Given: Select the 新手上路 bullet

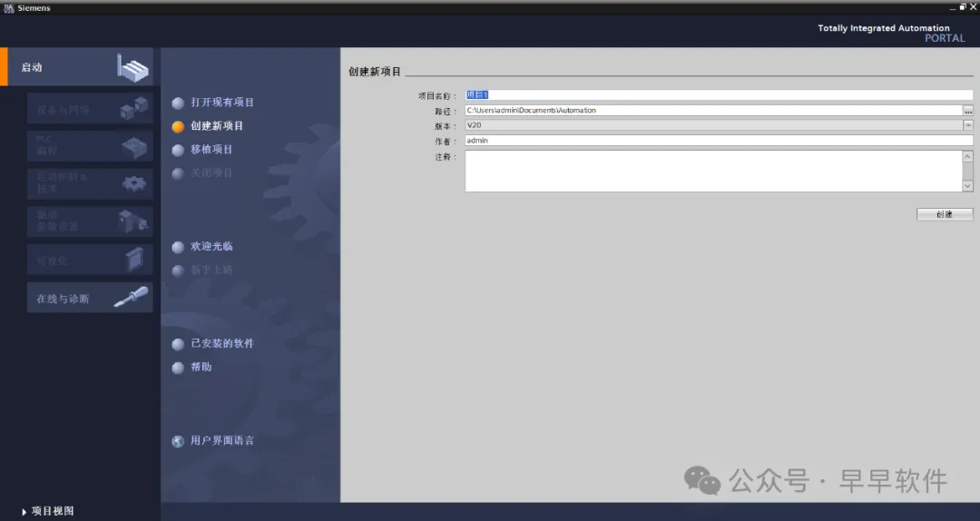Looking at the screenshot, I should point(178,270).
